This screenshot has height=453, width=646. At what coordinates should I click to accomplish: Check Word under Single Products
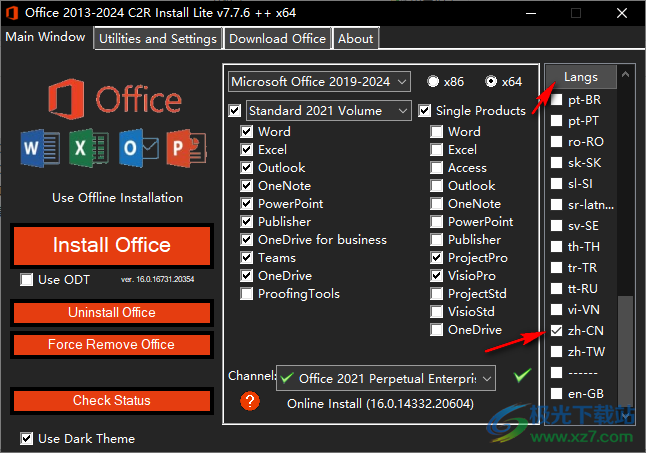[x=437, y=132]
